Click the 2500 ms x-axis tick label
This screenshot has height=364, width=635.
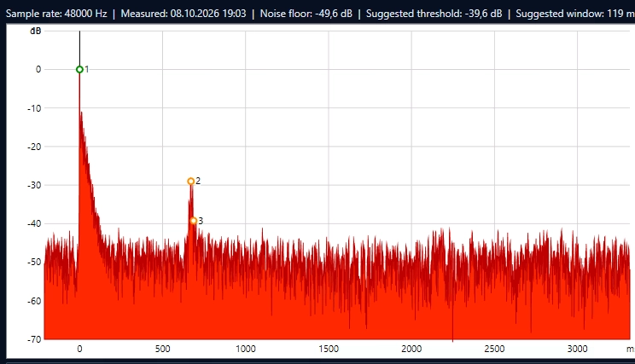(494, 349)
